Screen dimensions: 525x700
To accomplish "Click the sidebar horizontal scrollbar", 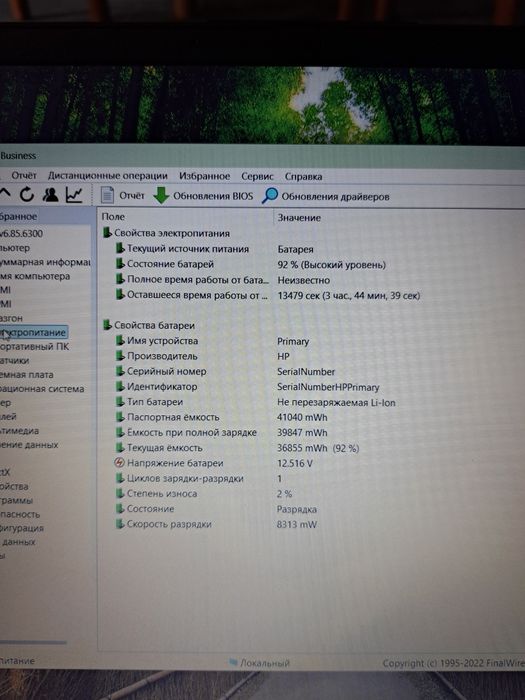I will 33,642.
